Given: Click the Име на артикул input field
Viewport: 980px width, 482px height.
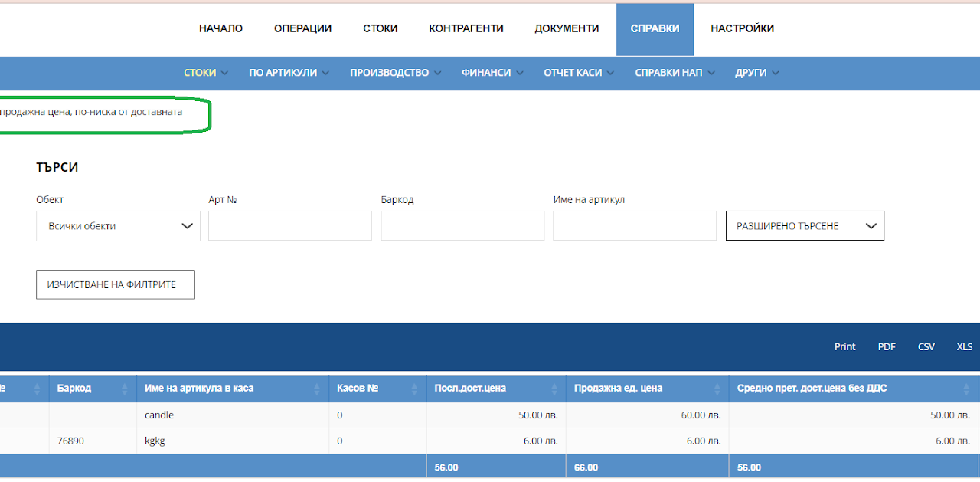Looking at the screenshot, I should point(635,226).
